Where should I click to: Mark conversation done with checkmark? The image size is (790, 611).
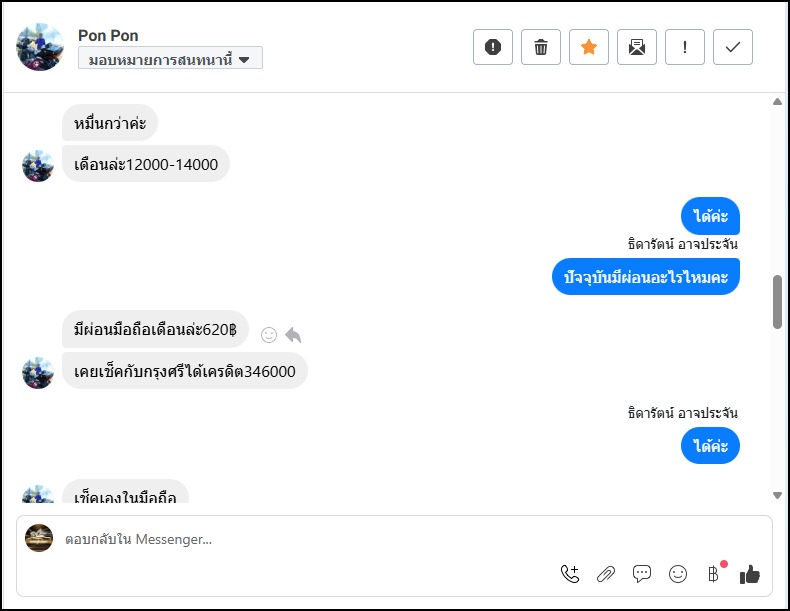coord(733,47)
